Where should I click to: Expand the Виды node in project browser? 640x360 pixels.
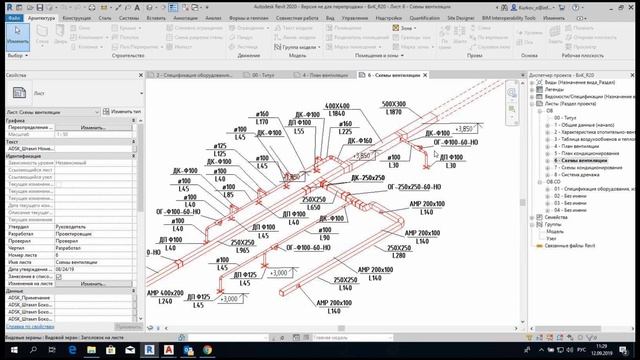[x=532, y=82]
